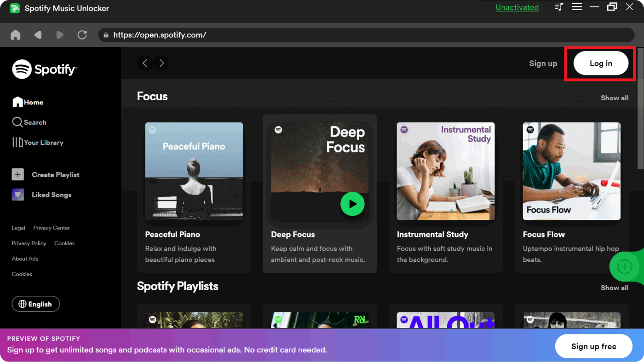Show all Focus playlists
The image size is (644, 362).
click(x=615, y=98)
